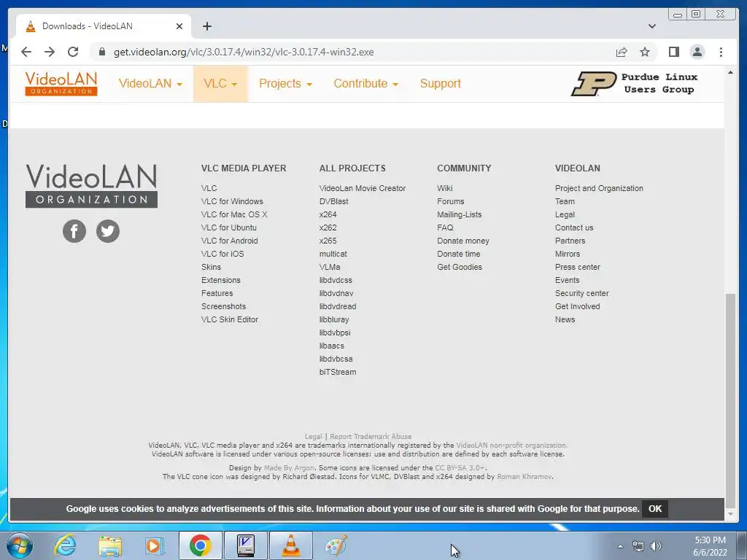
Task: Show hidden tray icons arrow
Action: [620, 546]
